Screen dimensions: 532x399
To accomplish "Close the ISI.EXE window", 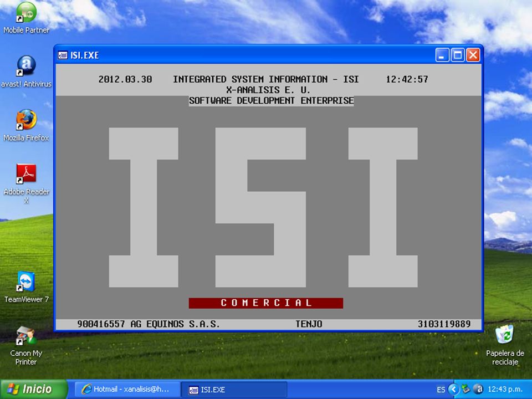I will click(473, 55).
